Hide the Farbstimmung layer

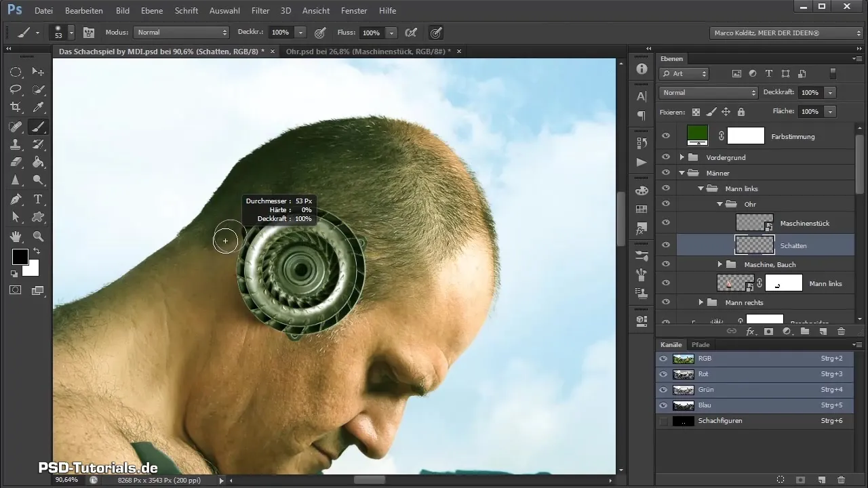[x=666, y=136]
